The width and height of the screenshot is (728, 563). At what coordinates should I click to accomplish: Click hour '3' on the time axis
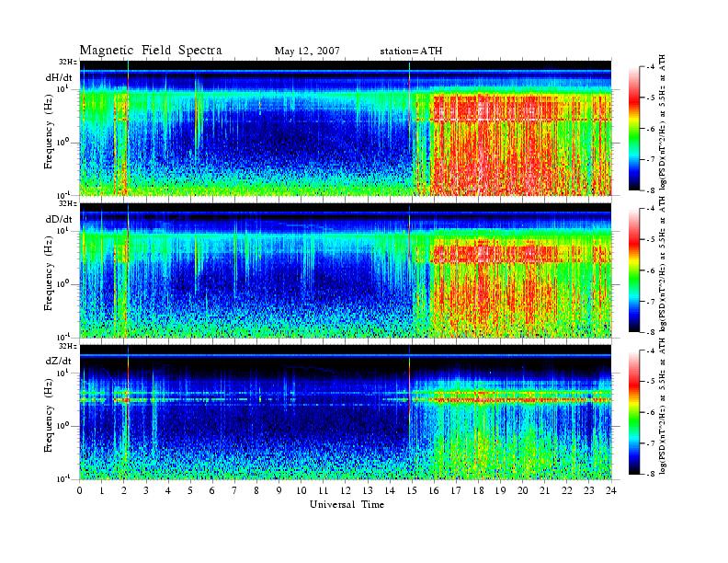(x=146, y=491)
